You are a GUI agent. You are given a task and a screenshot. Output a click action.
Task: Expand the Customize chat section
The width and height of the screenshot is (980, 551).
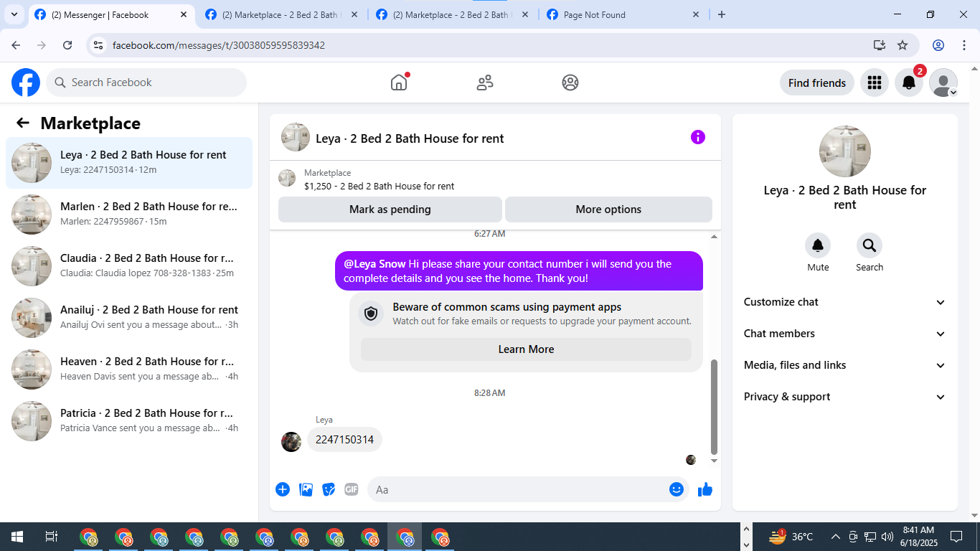845,302
